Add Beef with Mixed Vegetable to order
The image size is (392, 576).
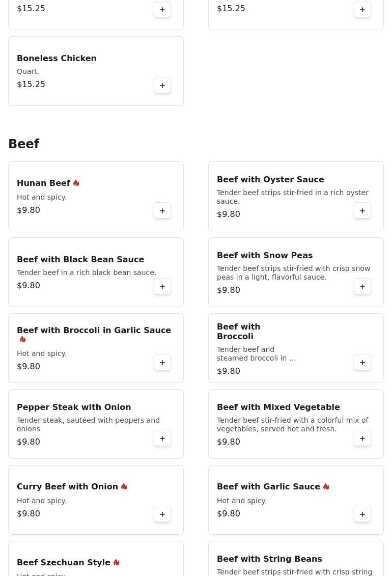click(362, 438)
